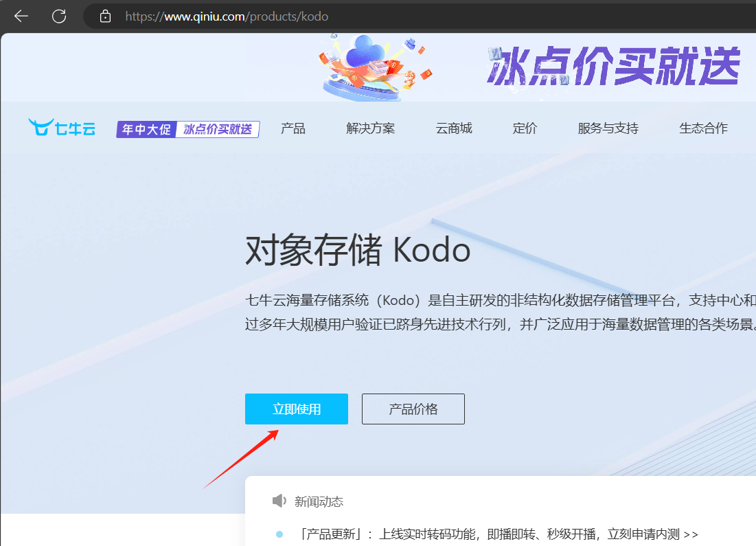756x546 pixels.
Task: Open the 生态合作 nav item
Action: 703,128
